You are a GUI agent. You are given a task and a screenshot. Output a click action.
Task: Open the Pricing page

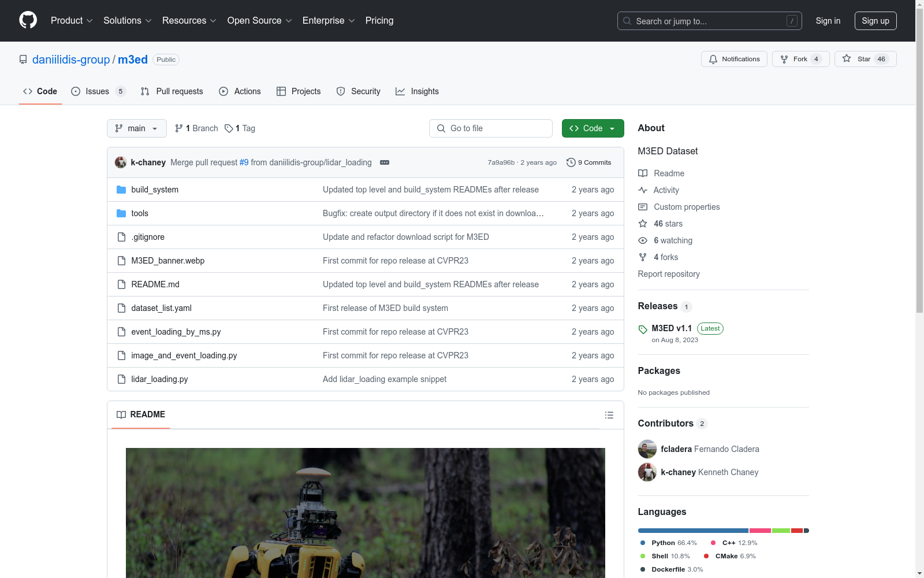click(x=379, y=20)
